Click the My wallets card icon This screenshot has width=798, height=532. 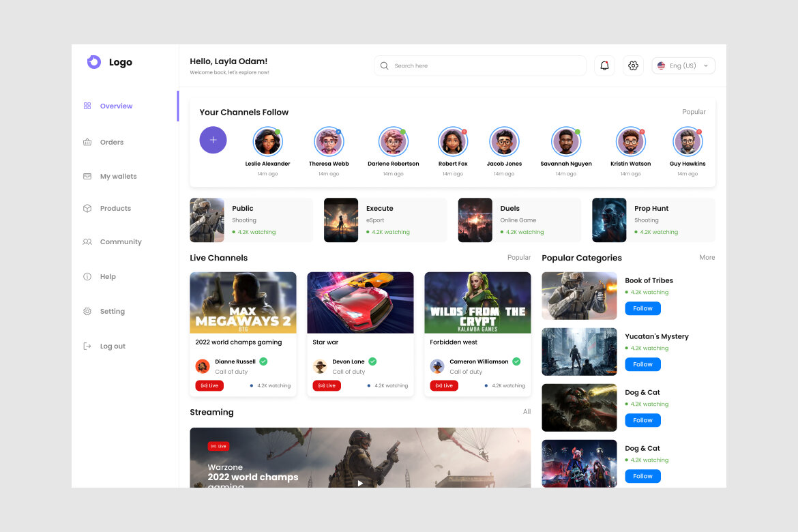click(87, 176)
